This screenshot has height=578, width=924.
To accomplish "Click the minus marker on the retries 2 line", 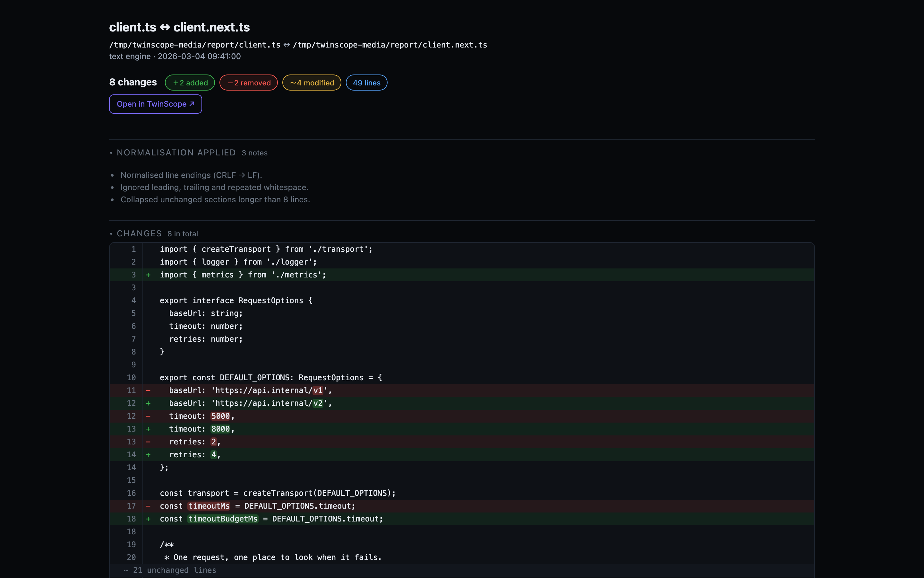I will [x=148, y=442].
